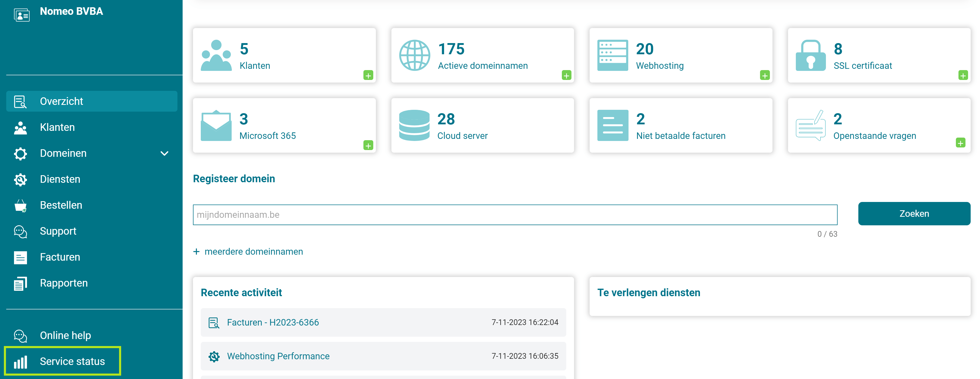Click the Nomeo BVBA company name
The width and height of the screenshot is (980, 379).
(71, 11)
